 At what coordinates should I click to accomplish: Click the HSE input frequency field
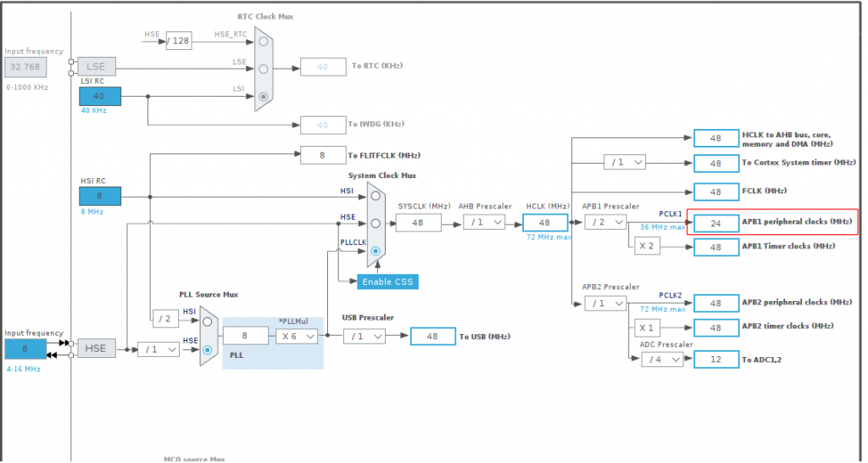click(x=25, y=349)
